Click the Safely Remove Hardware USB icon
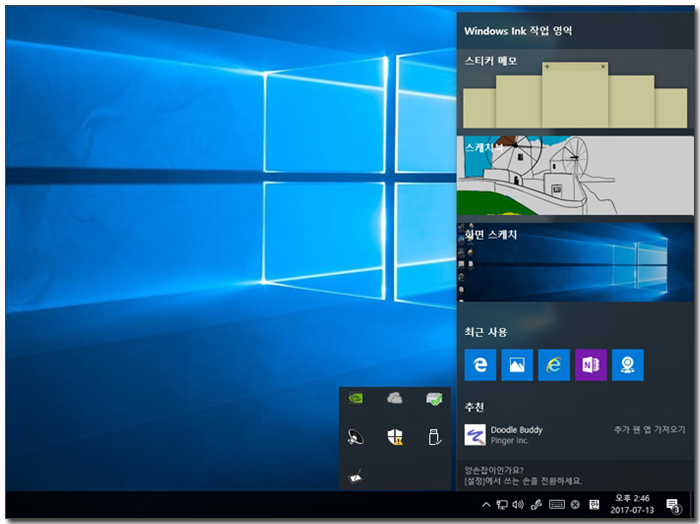 pos(433,437)
